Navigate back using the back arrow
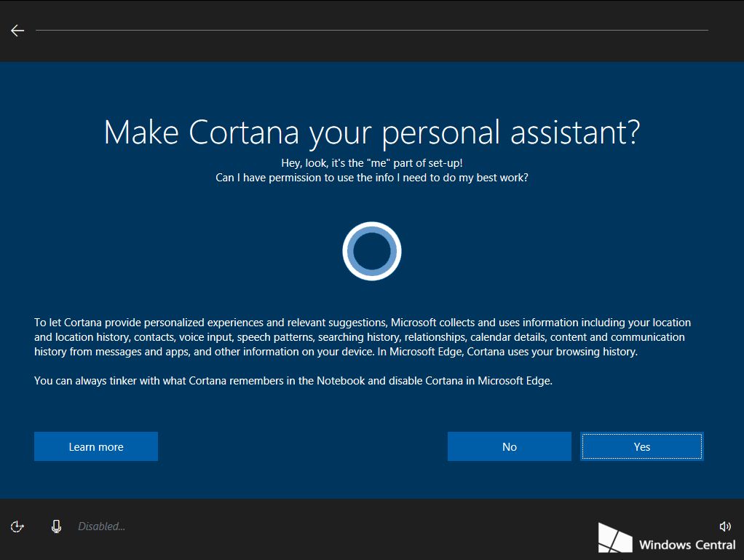The image size is (744, 560). pyautogui.click(x=16, y=30)
